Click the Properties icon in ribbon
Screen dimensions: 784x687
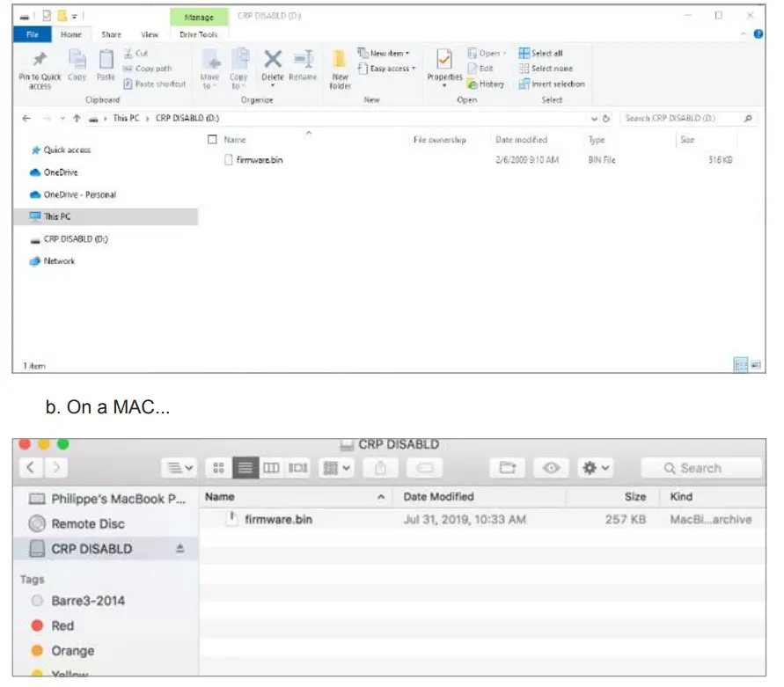click(x=444, y=59)
